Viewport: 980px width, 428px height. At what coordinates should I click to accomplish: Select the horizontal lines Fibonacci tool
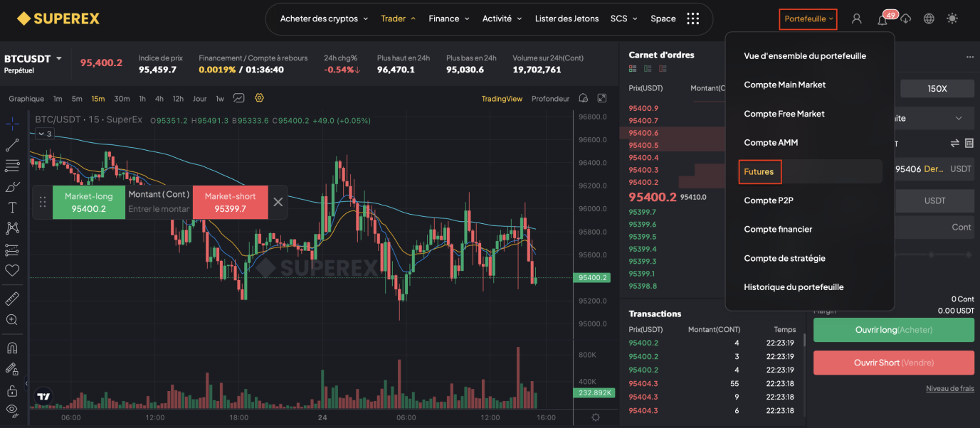click(x=12, y=166)
